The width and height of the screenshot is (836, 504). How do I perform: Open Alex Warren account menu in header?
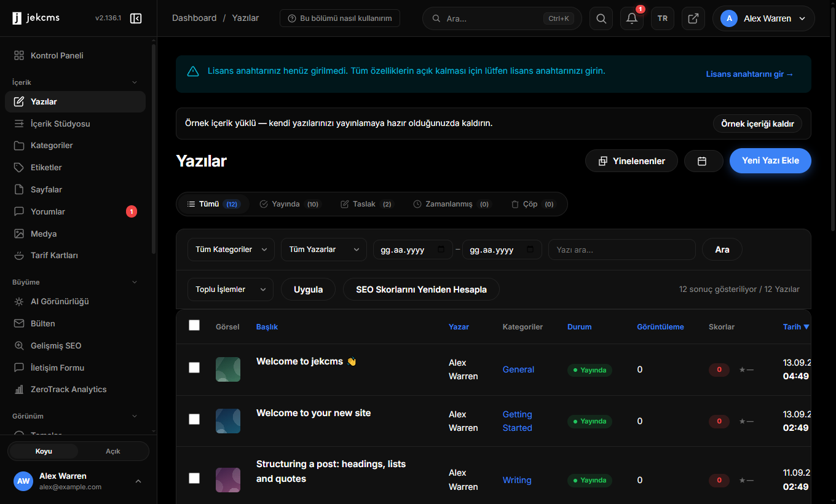point(763,18)
